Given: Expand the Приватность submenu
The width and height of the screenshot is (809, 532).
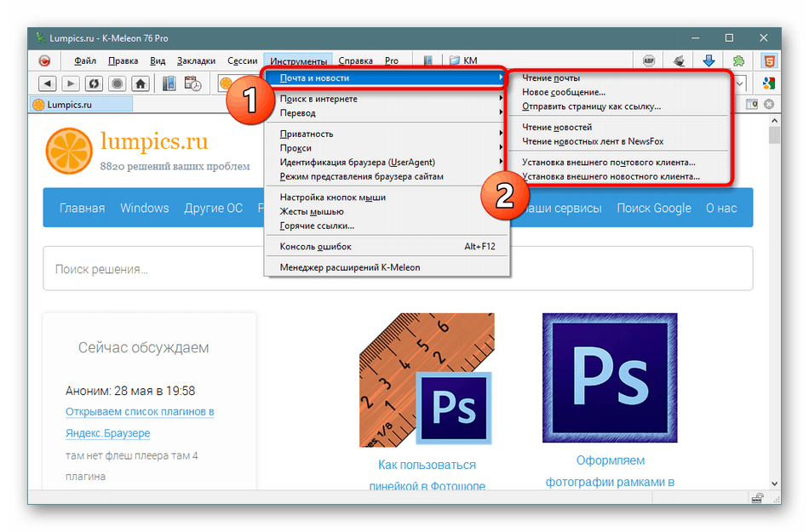Looking at the screenshot, I should tap(386, 134).
